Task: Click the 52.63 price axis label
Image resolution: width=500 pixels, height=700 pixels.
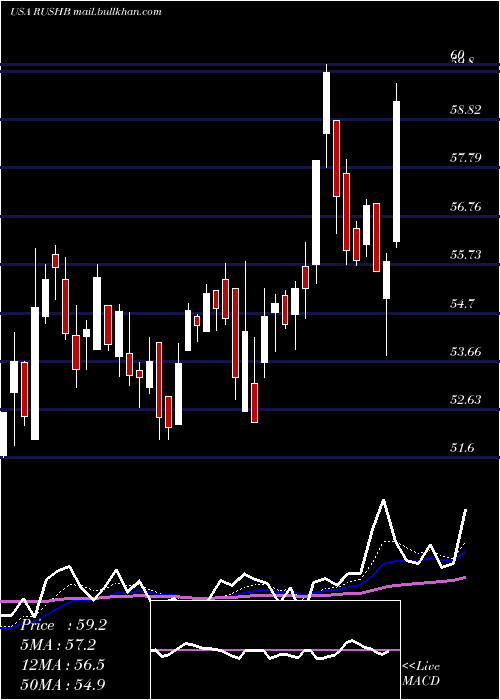Action: [466, 400]
